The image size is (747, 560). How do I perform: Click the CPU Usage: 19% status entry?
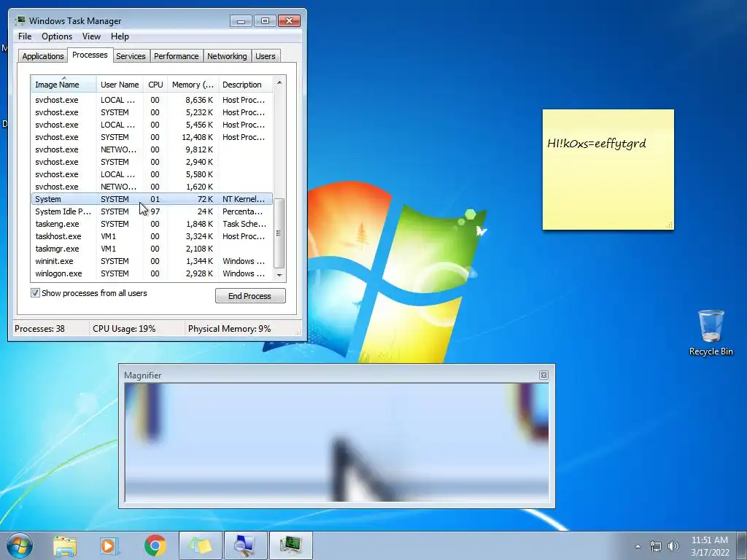[x=124, y=329]
